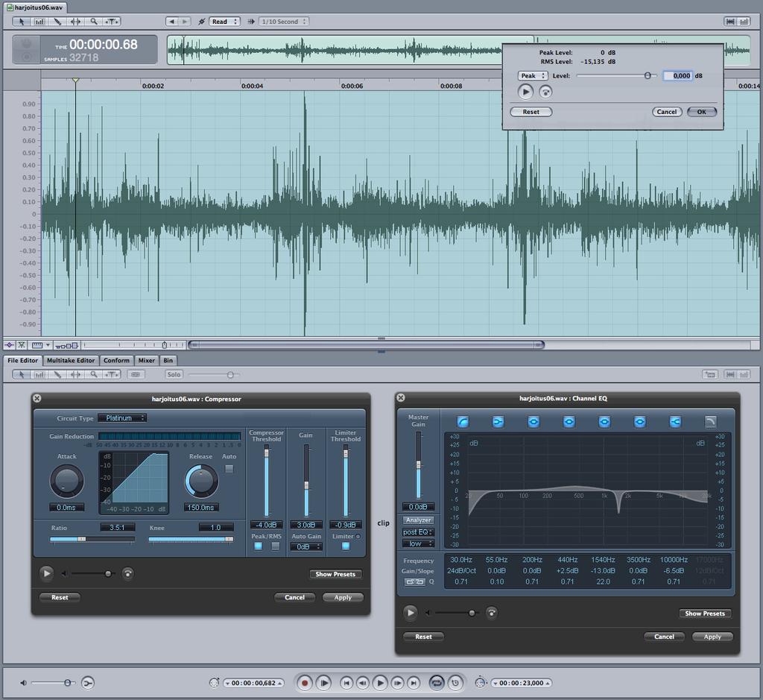
Task: Select the audio stretching tool in top toolbar
Action: pyautogui.click(x=75, y=22)
